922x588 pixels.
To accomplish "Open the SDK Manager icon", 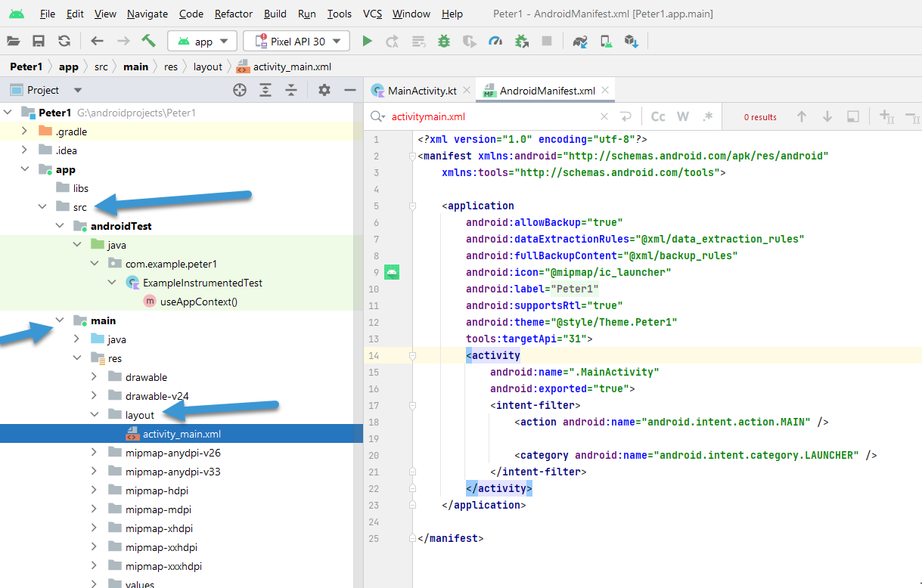I will pos(632,42).
